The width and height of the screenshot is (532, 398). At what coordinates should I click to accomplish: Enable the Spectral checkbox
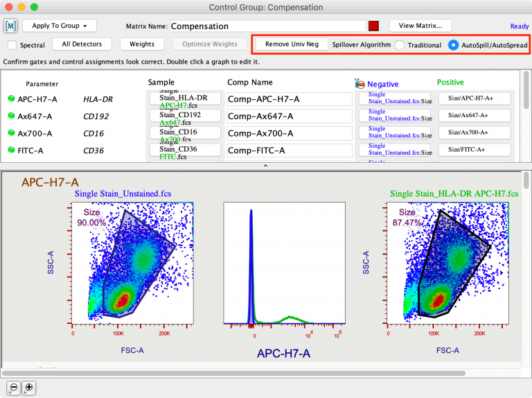(x=12, y=45)
